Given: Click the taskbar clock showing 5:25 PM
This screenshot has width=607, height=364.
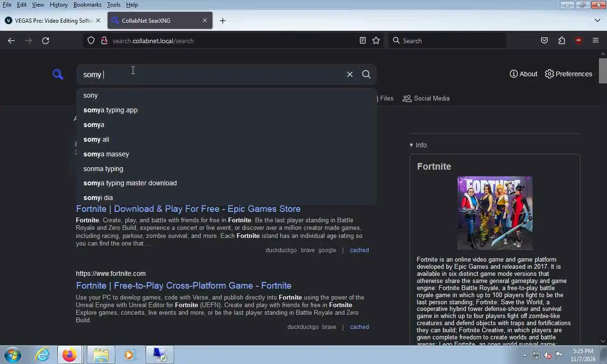Looking at the screenshot, I should pyautogui.click(x=583, y=355).
